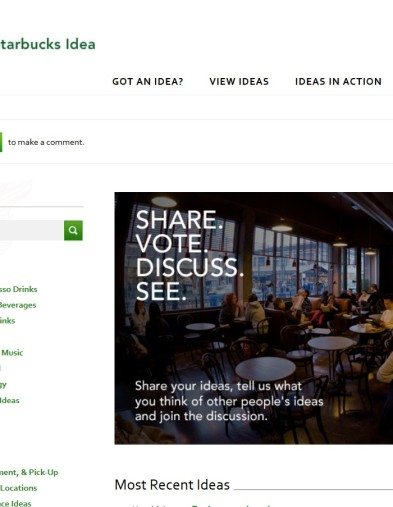Click inside the sidebar search field
393x507 pixels.
32,230
